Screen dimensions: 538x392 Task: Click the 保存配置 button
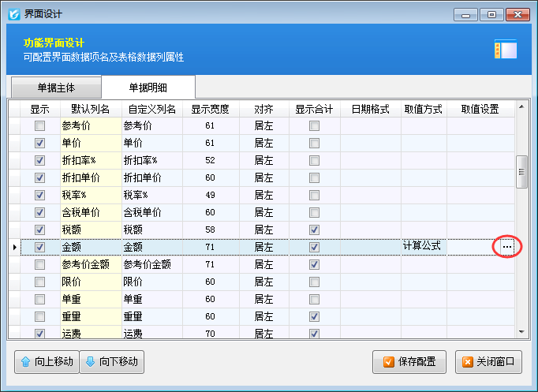click(409, 362)
